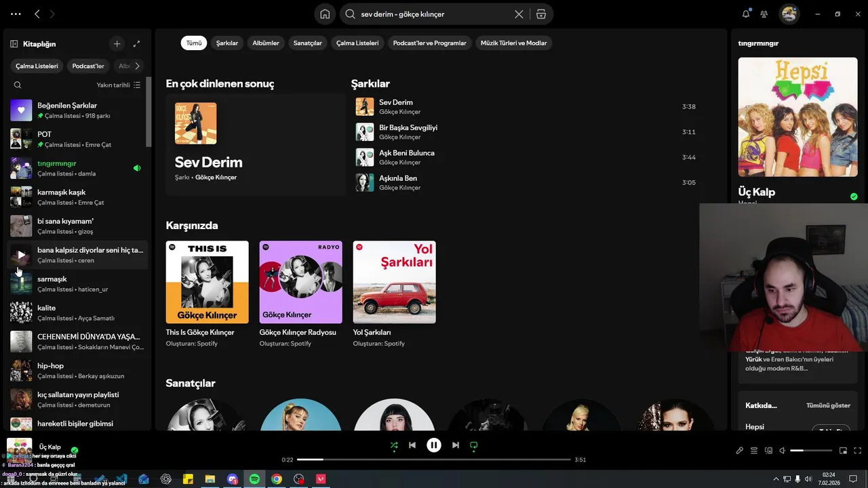Skip to previous track
This screenshot has width=868, height=488.
click(412, 445)
